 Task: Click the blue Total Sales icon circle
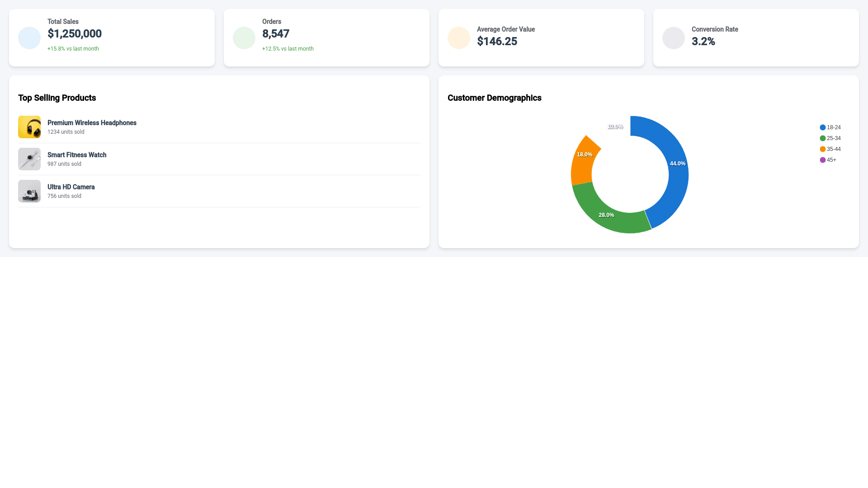coord(29,38)
